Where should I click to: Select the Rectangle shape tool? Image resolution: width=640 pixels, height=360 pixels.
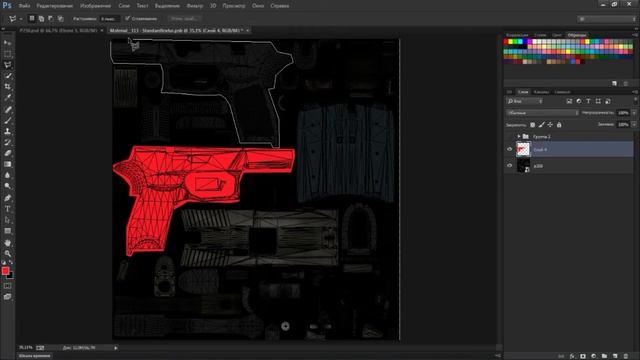(x=7, y=231)
